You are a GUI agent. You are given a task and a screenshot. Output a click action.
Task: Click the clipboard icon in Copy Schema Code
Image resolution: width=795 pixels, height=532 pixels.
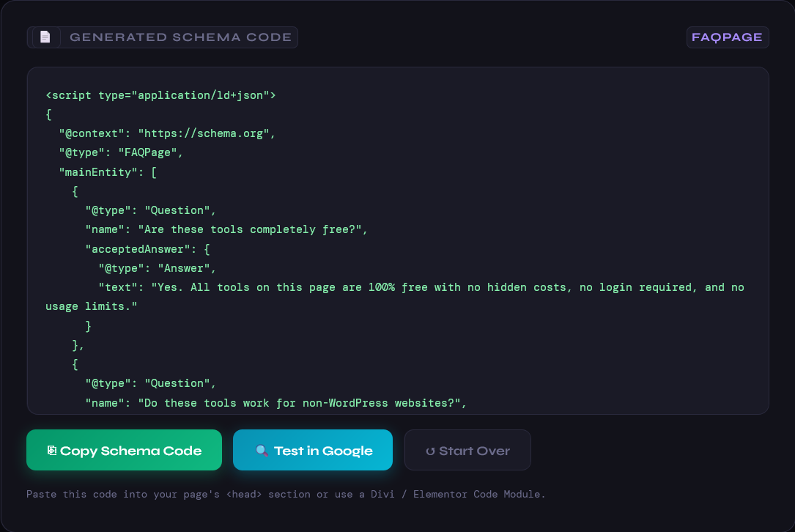point(52,451)
